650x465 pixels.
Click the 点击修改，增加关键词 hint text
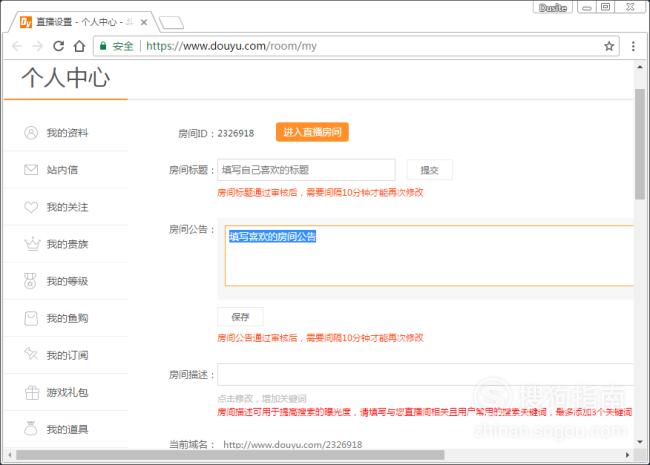[262, 398]
